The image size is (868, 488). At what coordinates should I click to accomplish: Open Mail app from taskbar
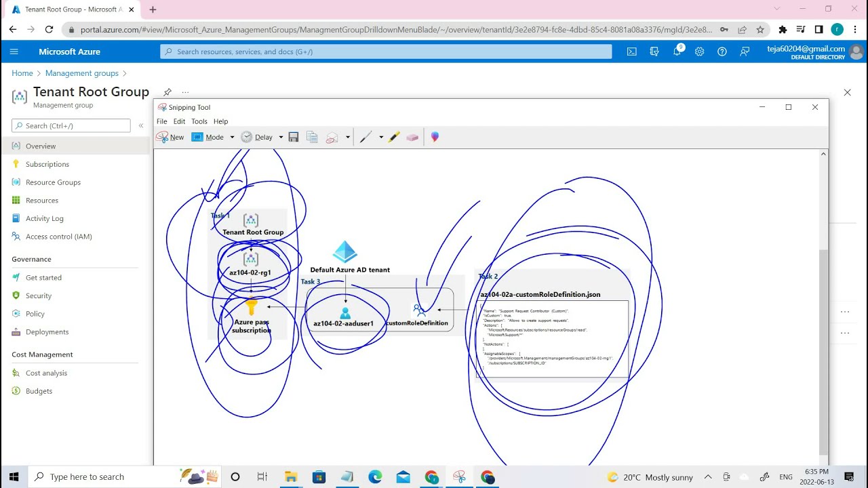tap(403, 476)
